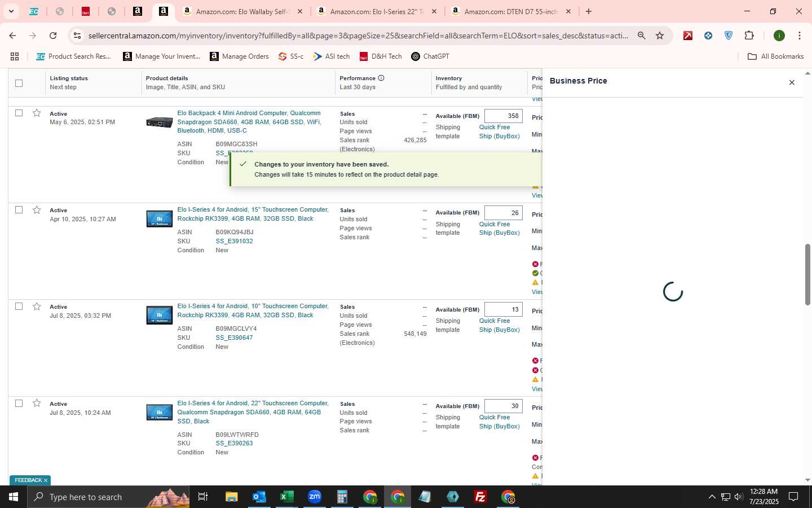This screenshot has width=812, height=508.
Task: Click I-Series 4 15" product thumbnail
Action: coord(160,218)
